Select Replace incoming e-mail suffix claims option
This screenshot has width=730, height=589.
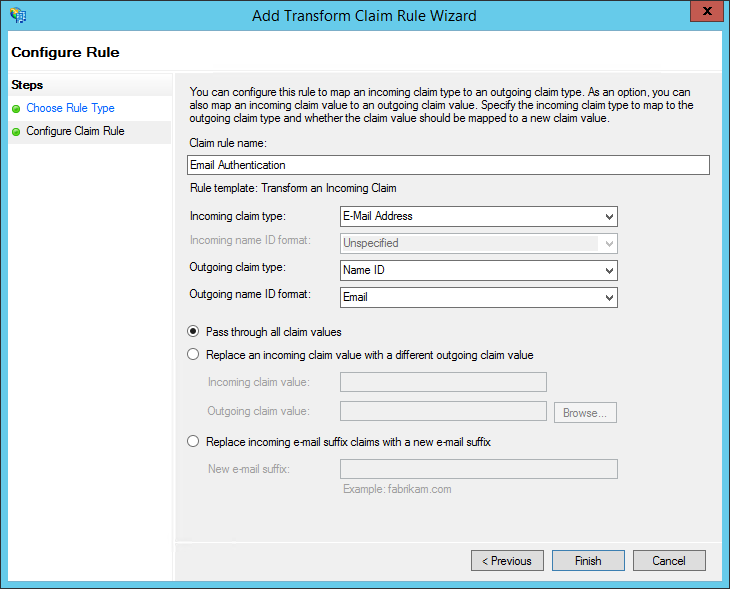click(193, 442)
